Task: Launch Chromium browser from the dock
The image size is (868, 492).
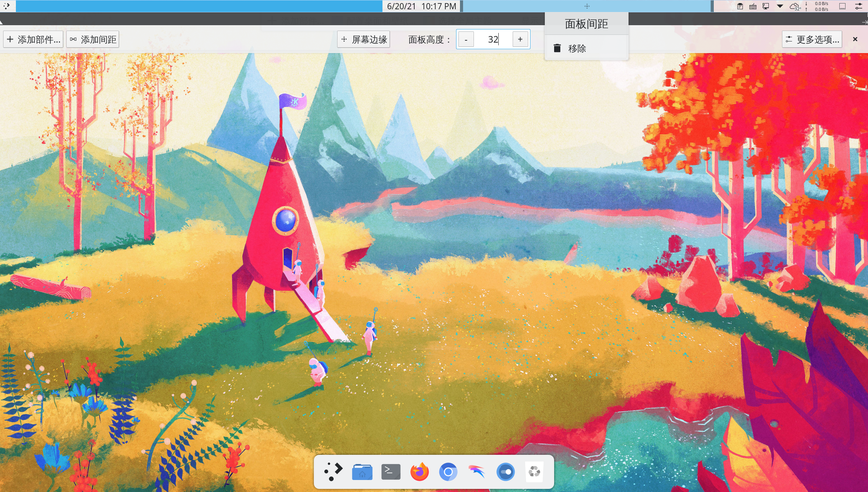Action: pos(448,471)
